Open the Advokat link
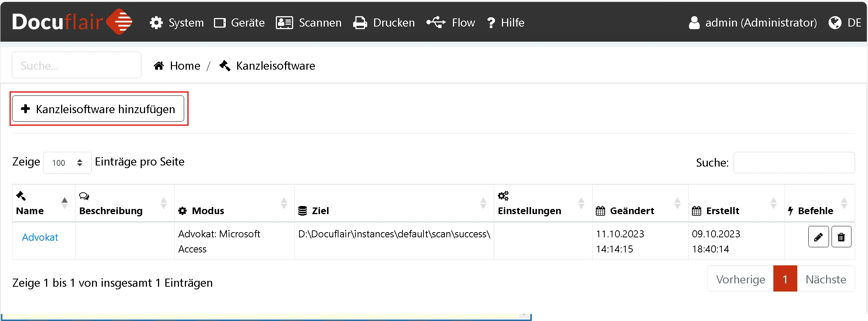This screenshot has height=321, width=868. point(40,237)
